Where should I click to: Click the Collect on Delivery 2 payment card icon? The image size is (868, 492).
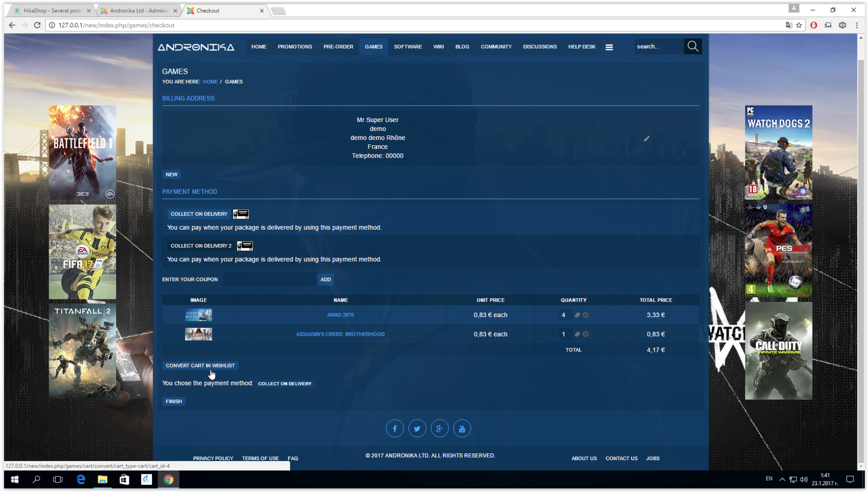(245, 246)
